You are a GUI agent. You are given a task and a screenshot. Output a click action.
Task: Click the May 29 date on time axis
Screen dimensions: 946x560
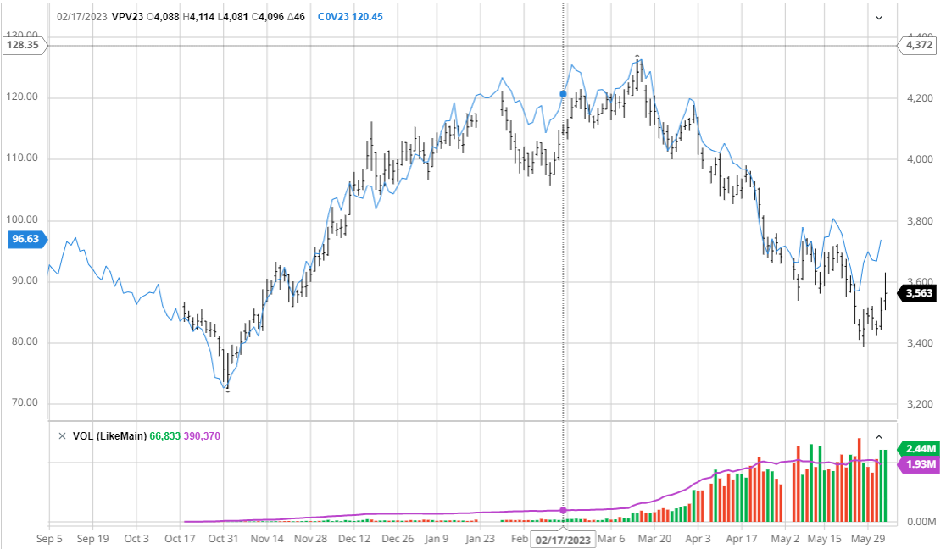click(x=867, y=539)
